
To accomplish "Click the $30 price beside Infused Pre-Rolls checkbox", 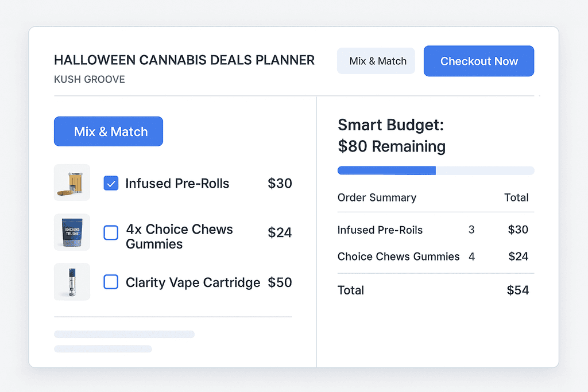I will click(280, 184).
